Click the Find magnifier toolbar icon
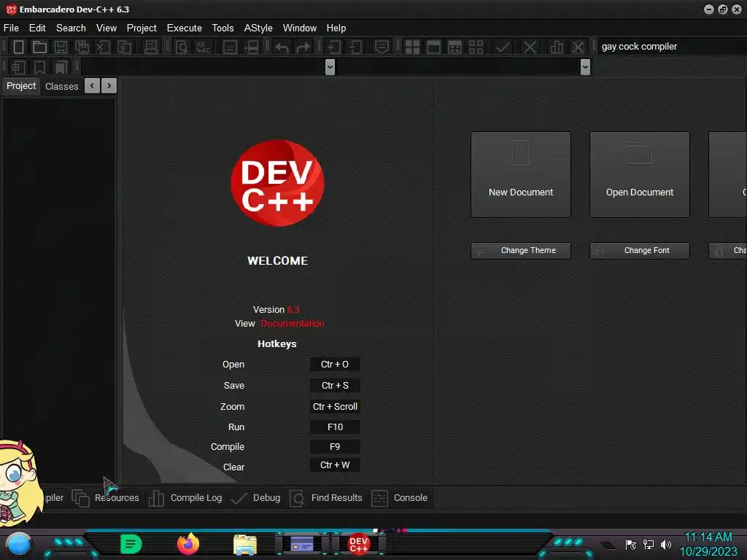Screen dimensions: 747x560 pos(182,47)
